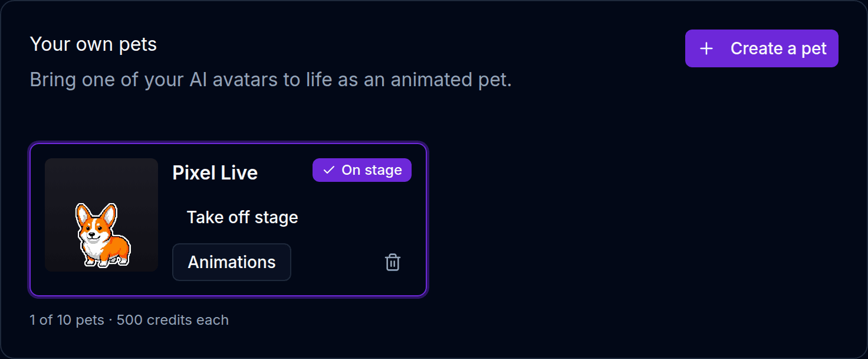Click the plus icon on Create a pet
Screen dimensions: 868x359
[x=706, y=48]
